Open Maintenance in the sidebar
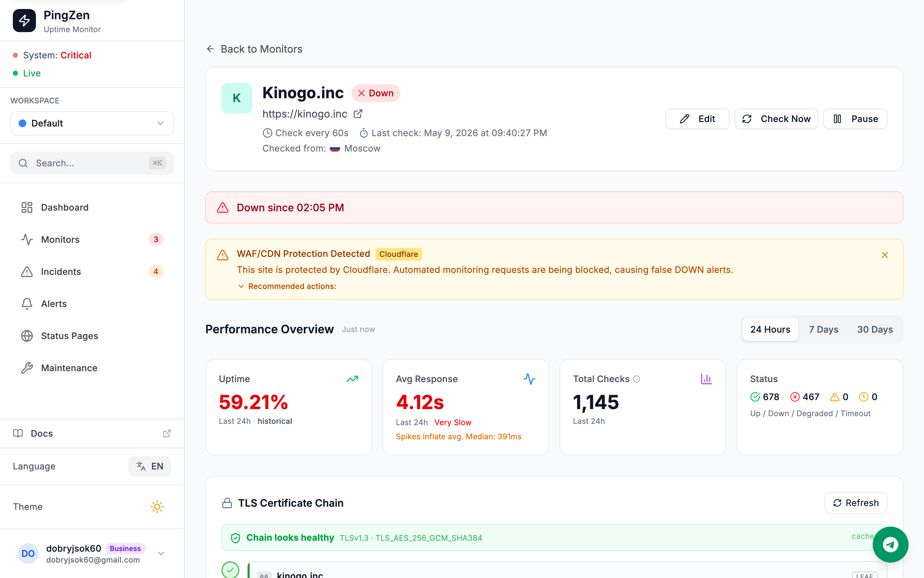The width and height of the screenshot is (924, 578). coord(92,368)
